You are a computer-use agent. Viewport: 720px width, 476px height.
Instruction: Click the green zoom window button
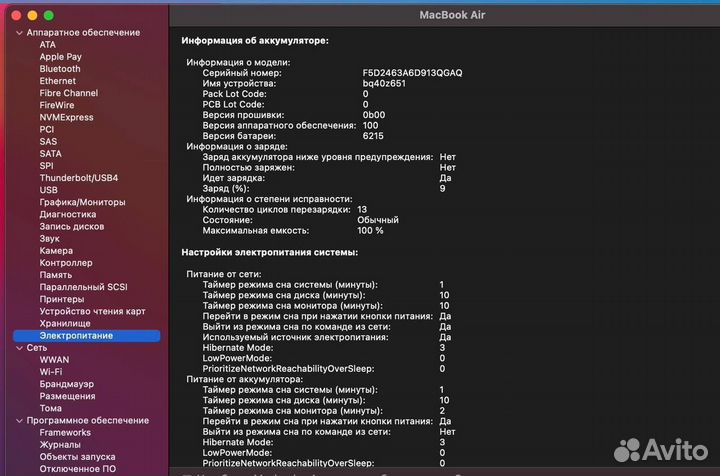pyautogui.click(x=48, y=16)
